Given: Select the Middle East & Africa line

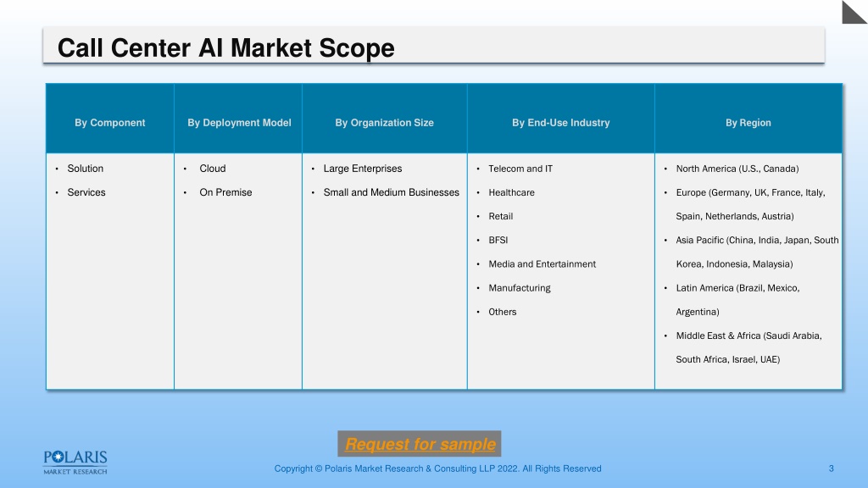Looking at the screenshot, I should pyautogui.click(x=749, y=335).
